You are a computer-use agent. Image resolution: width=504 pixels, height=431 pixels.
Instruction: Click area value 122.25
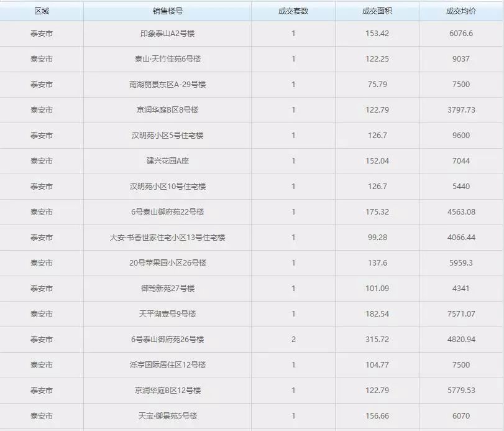pos(377,59)
